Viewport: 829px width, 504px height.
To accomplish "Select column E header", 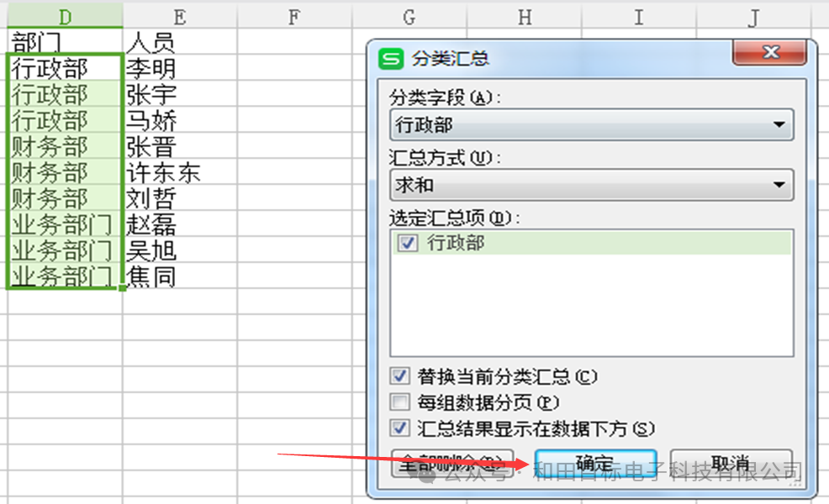I will 180,17.
